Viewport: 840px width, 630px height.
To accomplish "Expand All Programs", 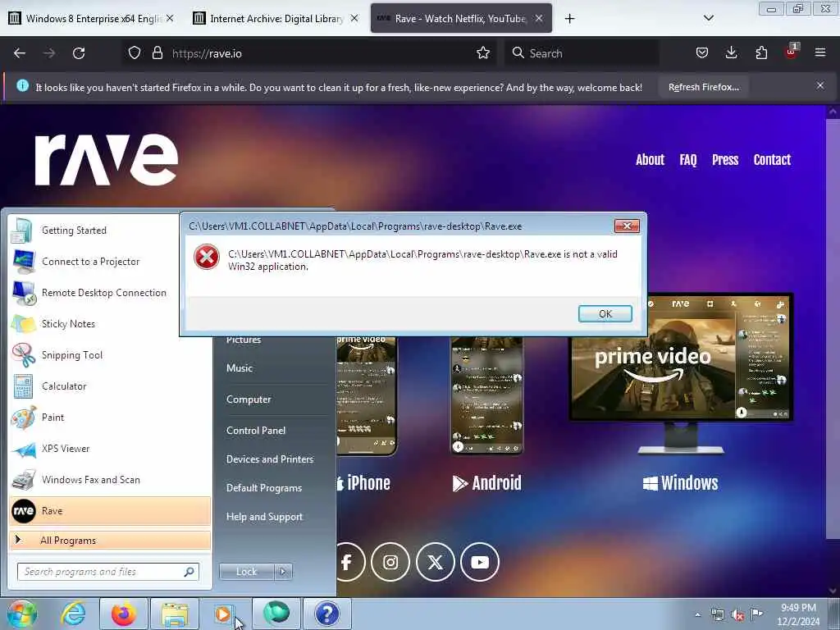I will point(110,540).
